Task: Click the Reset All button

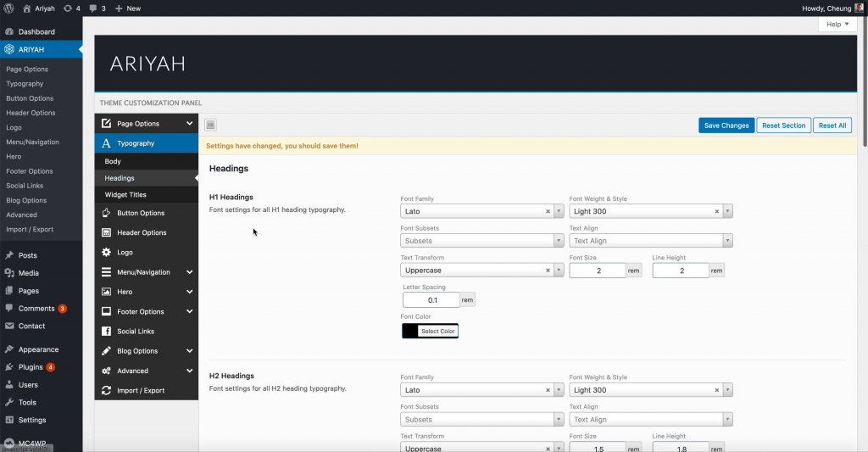Action: [x=832, y=126]
